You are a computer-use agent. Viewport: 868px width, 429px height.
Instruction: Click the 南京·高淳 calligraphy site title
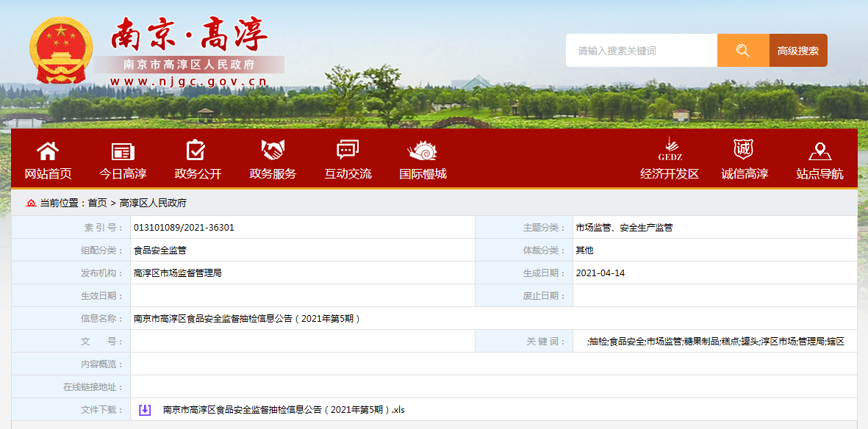point(189,35)
